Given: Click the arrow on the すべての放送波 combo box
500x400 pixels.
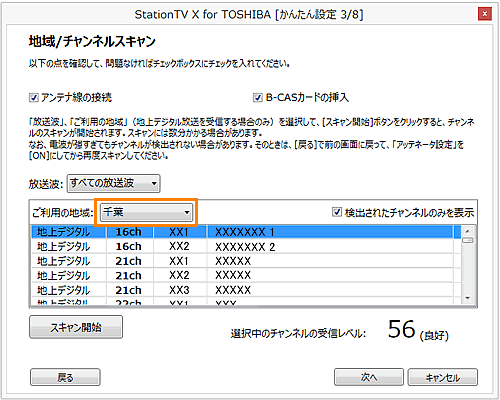Looking at the screenshot, I should point(154,183).
